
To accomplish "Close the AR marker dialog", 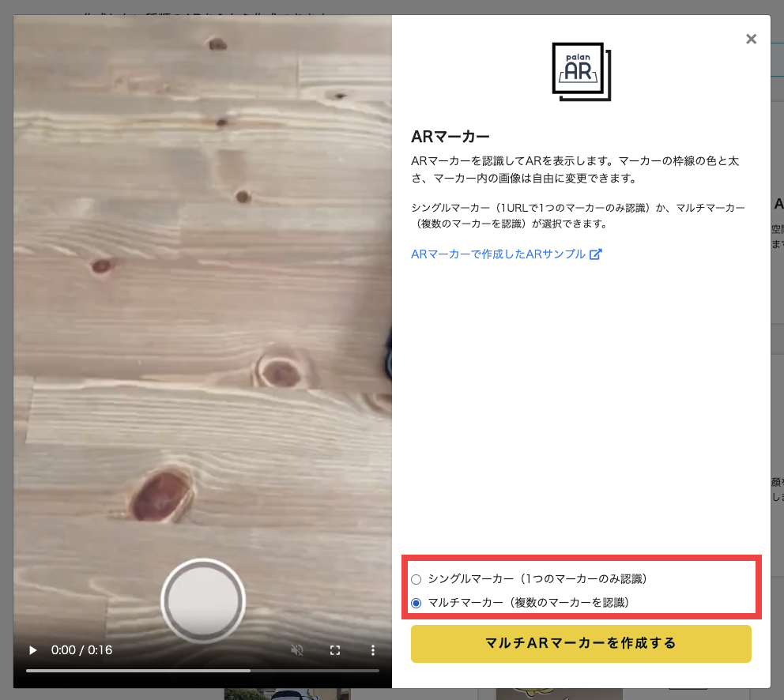I will [x=751, y=39].
